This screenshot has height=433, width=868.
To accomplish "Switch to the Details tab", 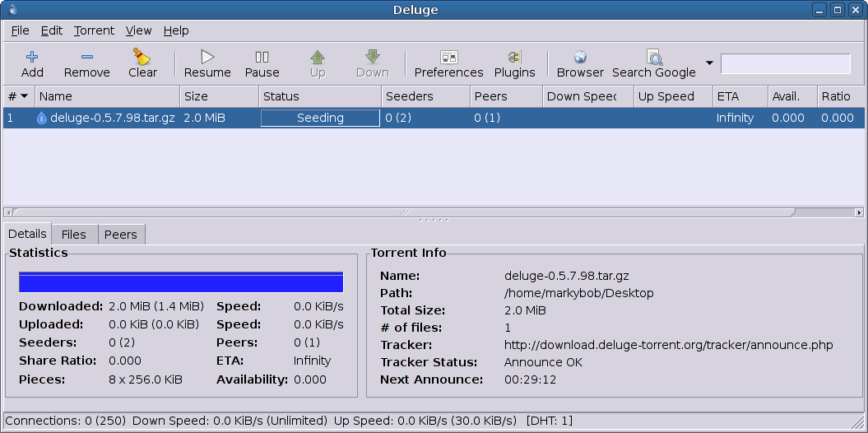I will click(x=27, y=234).
